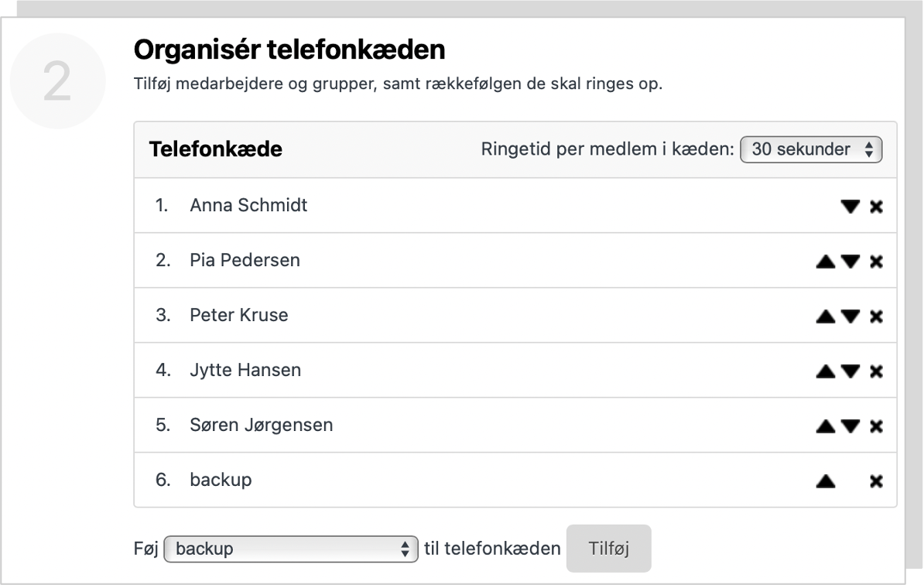This screenshot has width=924, height=585.
Task: Move the backup entry up one position
Action: [x=826, y=480]
